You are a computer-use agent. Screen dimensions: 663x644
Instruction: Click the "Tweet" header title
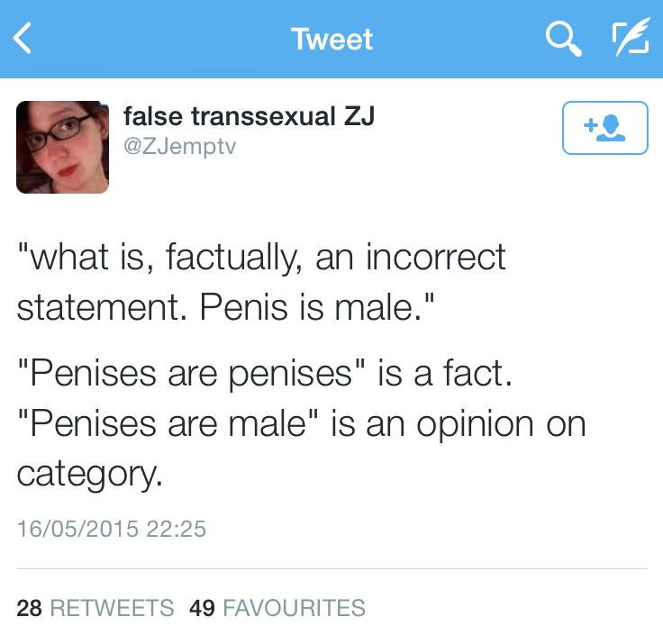click(x=331, y=40)
